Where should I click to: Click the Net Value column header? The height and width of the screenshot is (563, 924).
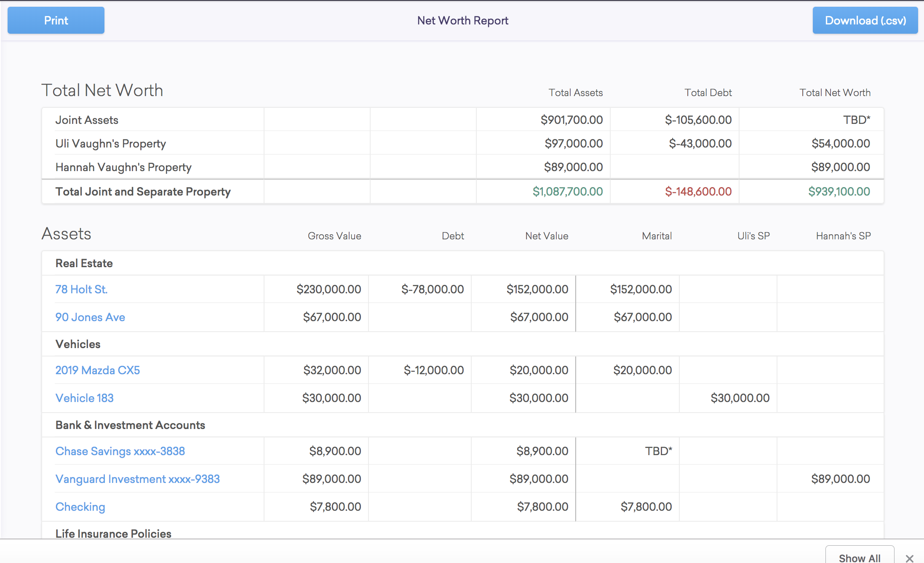click(547, 236)
